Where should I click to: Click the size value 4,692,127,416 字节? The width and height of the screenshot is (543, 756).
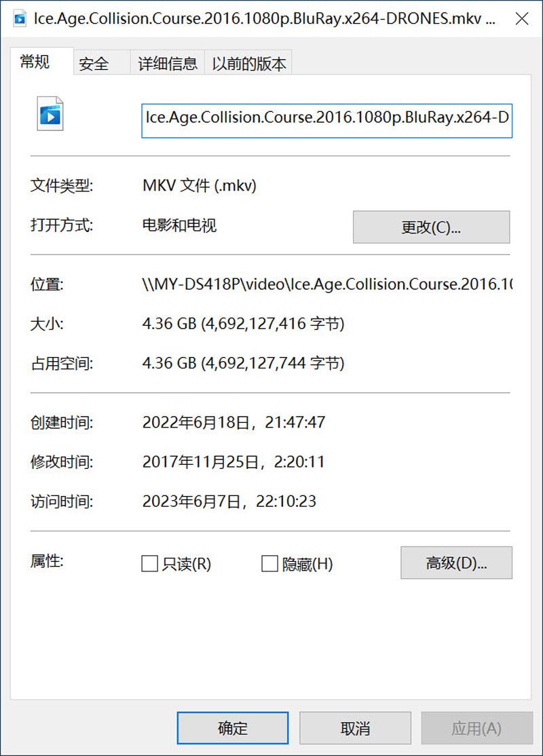[x=243, y=324]
